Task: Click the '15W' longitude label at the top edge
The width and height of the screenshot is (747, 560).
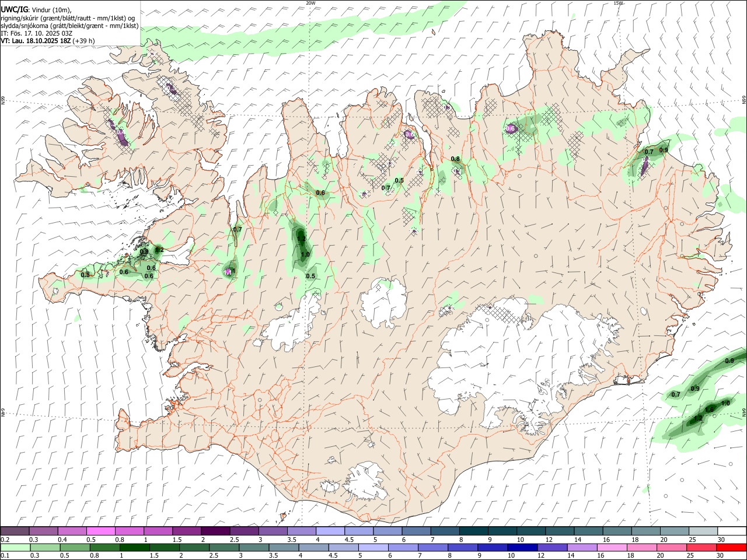Action: pyautogui.click(x=618, y=3)
